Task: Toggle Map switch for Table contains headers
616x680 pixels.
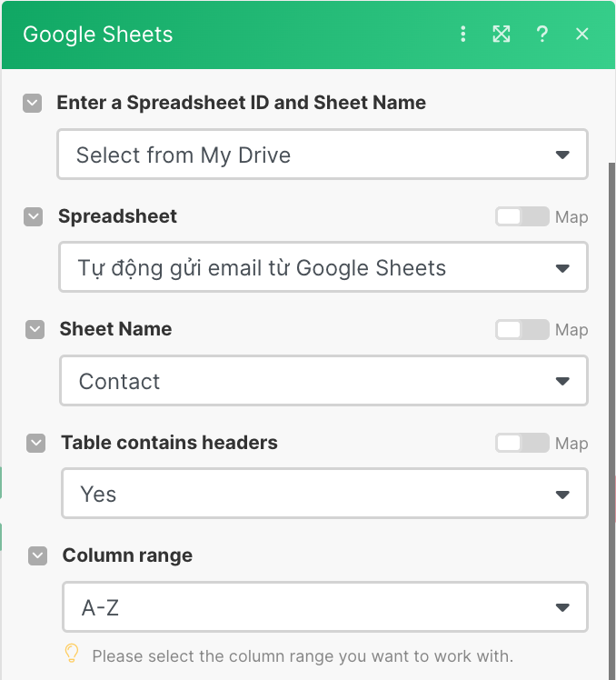Action: (x=522, y=443)
